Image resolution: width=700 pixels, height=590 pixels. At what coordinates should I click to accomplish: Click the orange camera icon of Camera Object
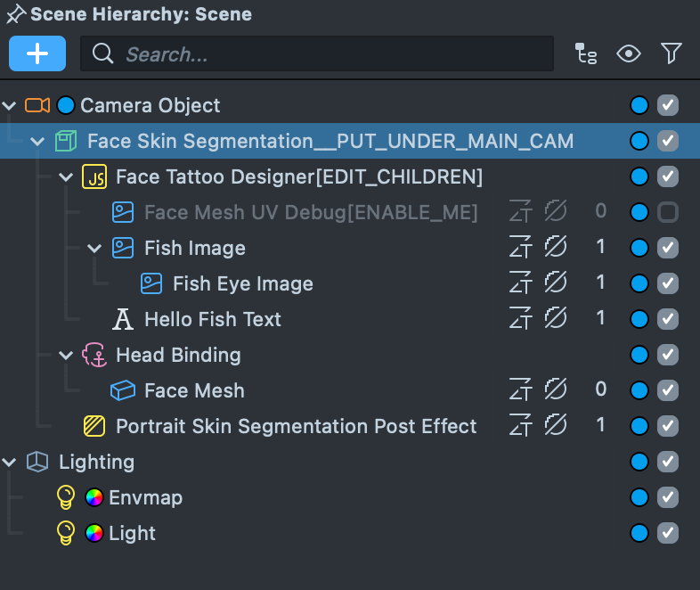point(37,105)
